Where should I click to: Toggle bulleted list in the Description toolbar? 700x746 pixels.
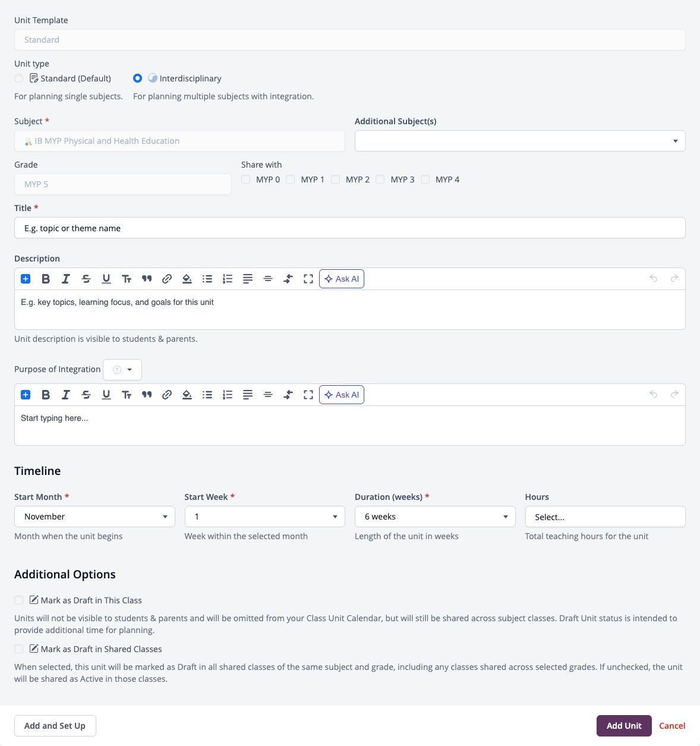[207, 279]
